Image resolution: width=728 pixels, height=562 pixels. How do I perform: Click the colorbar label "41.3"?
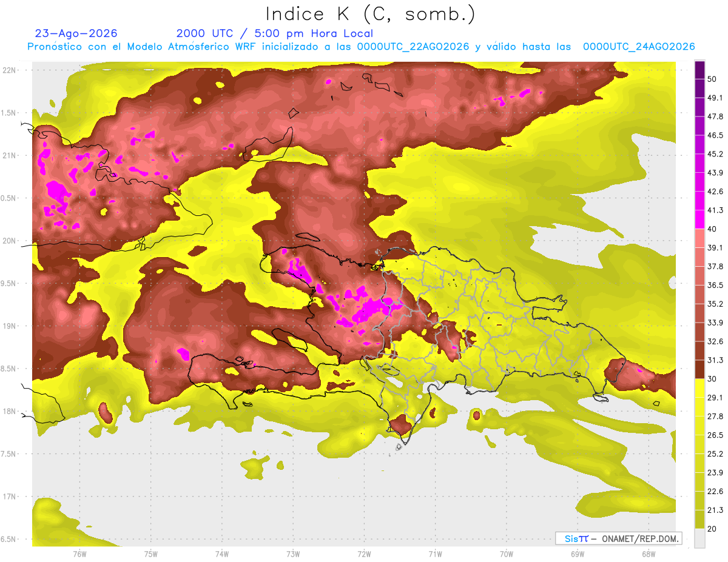pyautogui.click(x=716, y=210)
